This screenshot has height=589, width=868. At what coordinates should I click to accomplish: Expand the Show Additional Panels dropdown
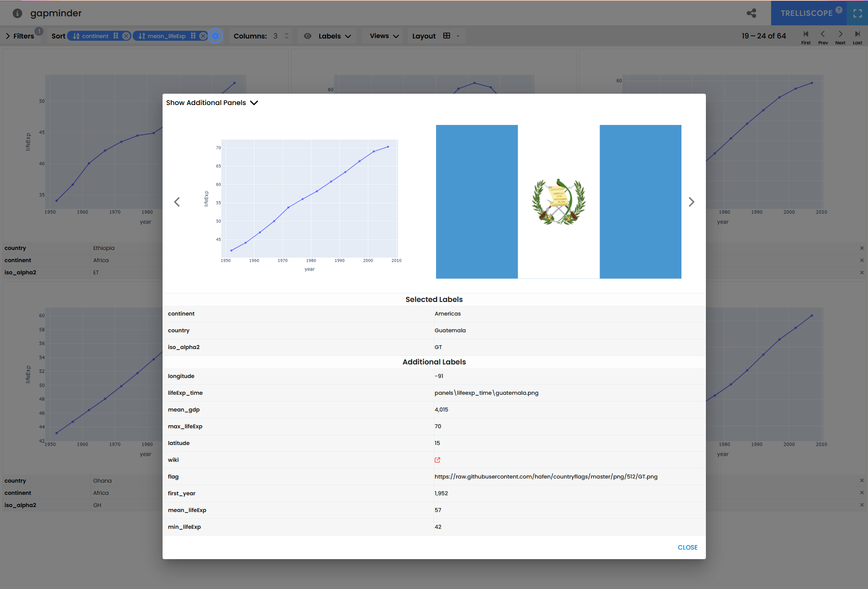click(x=254, y=103)
